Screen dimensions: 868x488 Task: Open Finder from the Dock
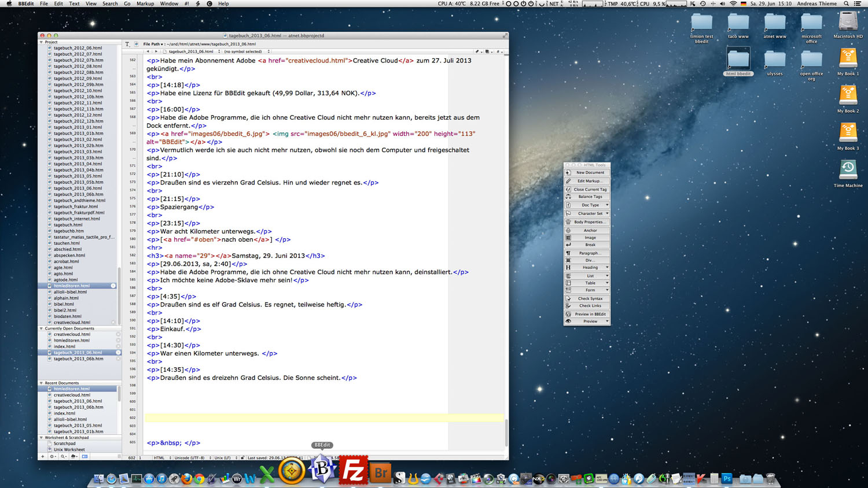(x=98, y=479)
